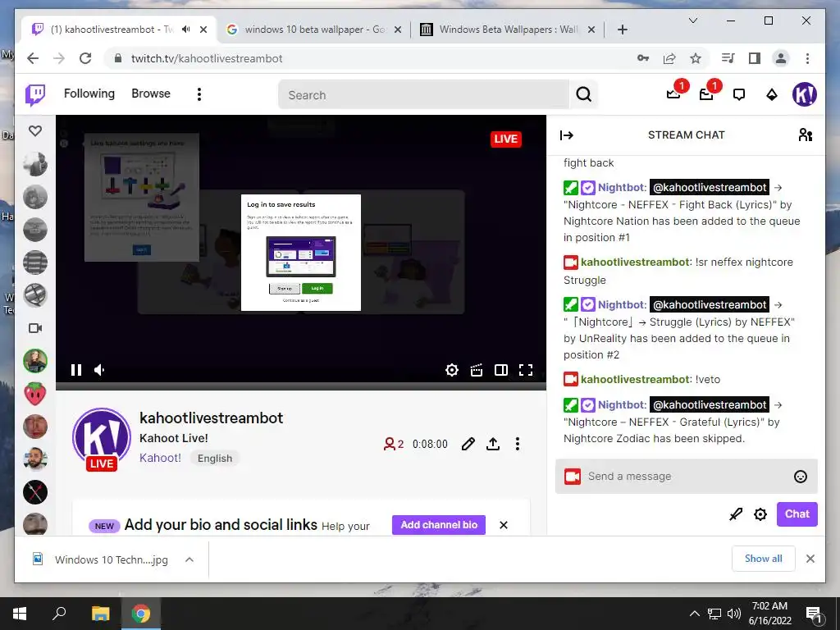Click the English language tag
The height and width of the screenshot is (630, 840).
pos(215,459)
